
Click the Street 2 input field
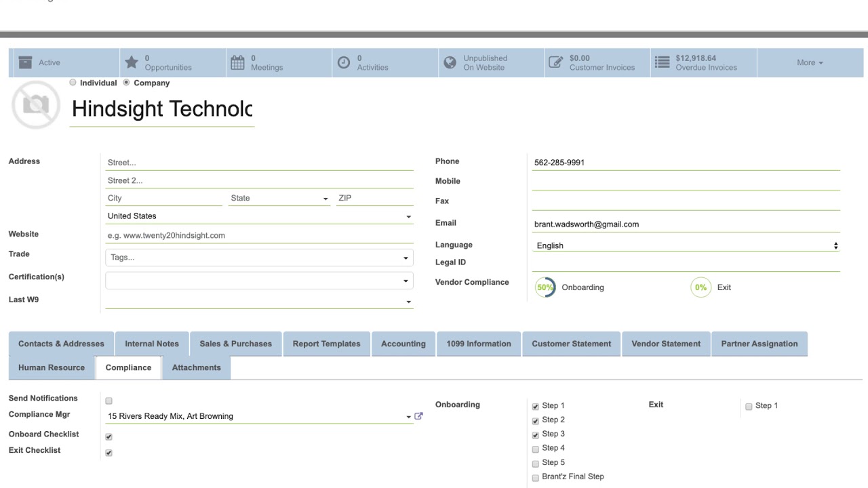coord(259,180)
